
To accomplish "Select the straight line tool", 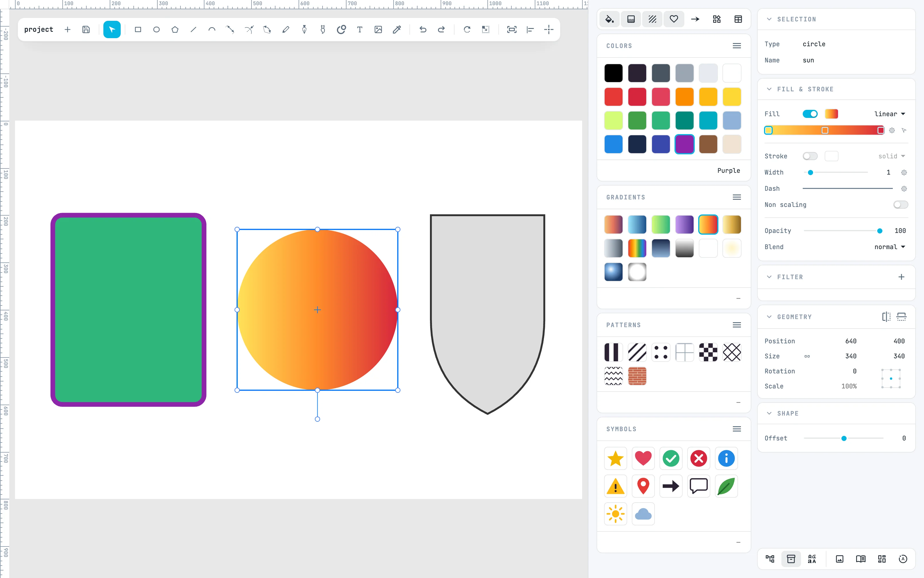I will pos(193,29).
